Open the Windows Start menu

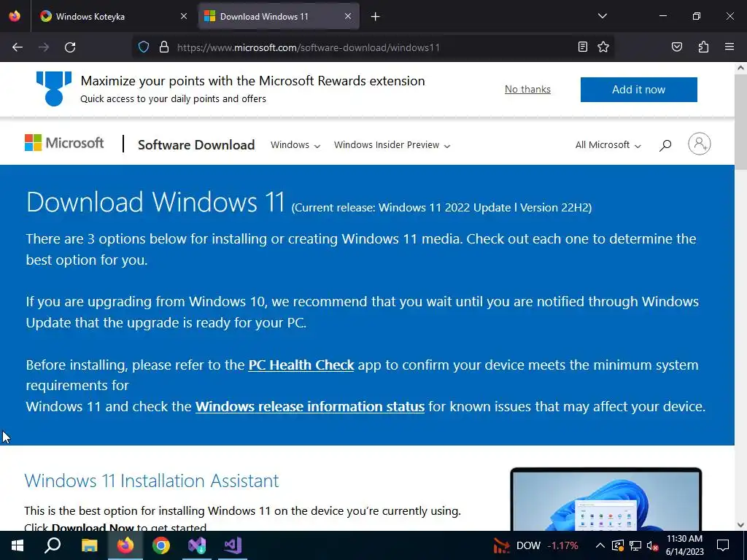[x=18, y=545]
